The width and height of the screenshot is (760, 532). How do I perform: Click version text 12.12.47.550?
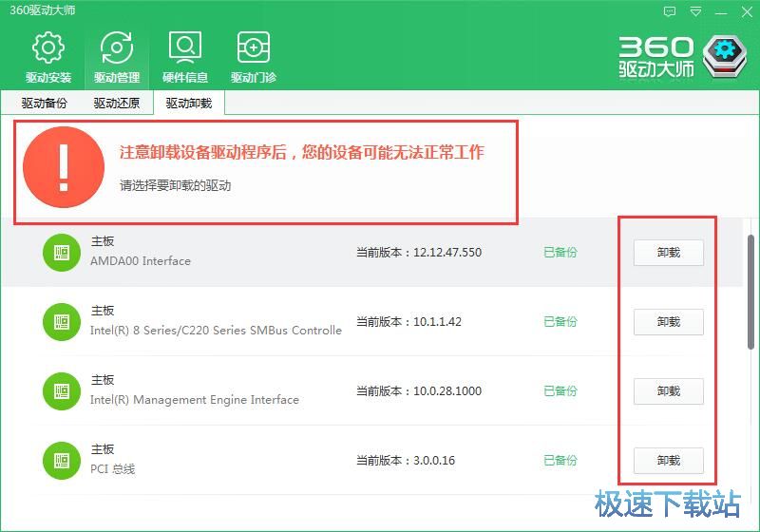point(447,253)
